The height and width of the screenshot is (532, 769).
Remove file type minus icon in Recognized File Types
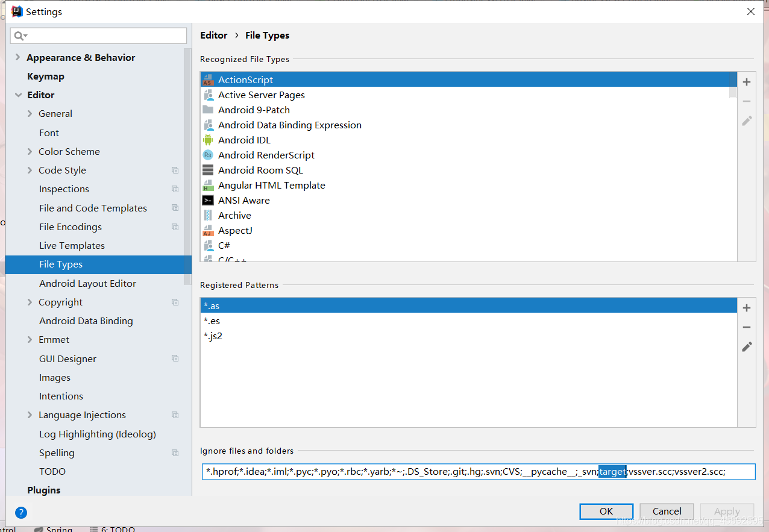pyautogui.click(x=747, y=101)
